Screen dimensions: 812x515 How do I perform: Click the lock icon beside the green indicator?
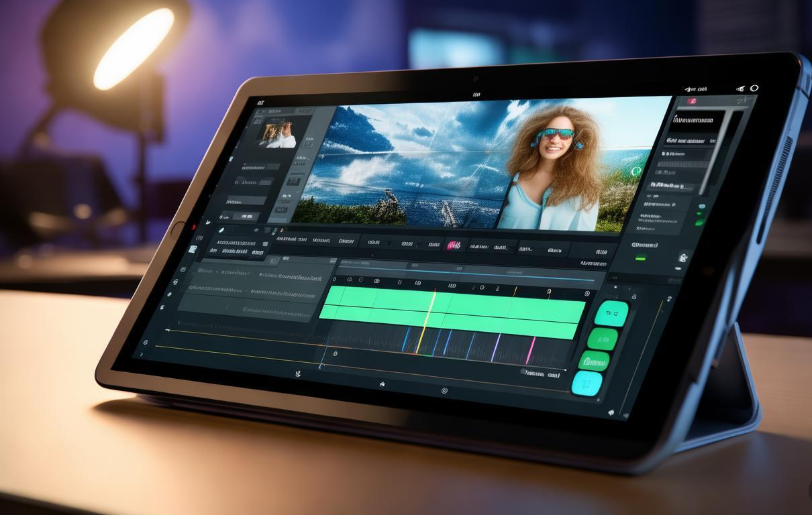(x=683, y=257)
